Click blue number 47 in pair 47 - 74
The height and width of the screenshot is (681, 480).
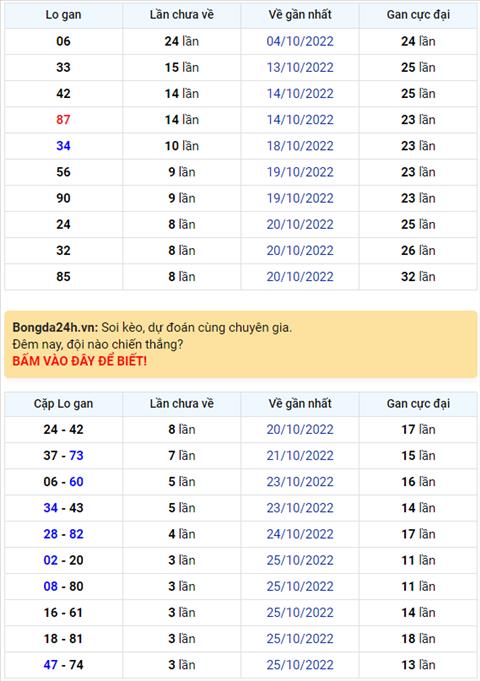tap(50, 665)
